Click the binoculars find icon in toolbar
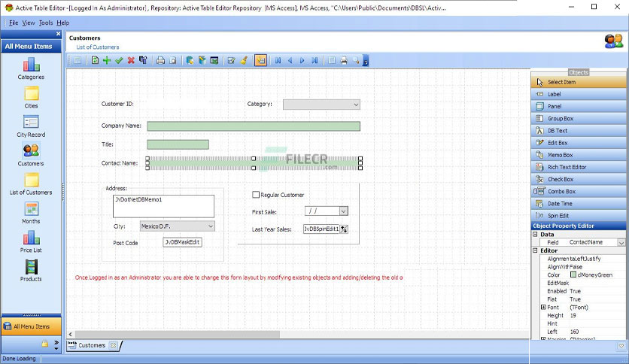 pyautogui.click(x=143, y=60)
